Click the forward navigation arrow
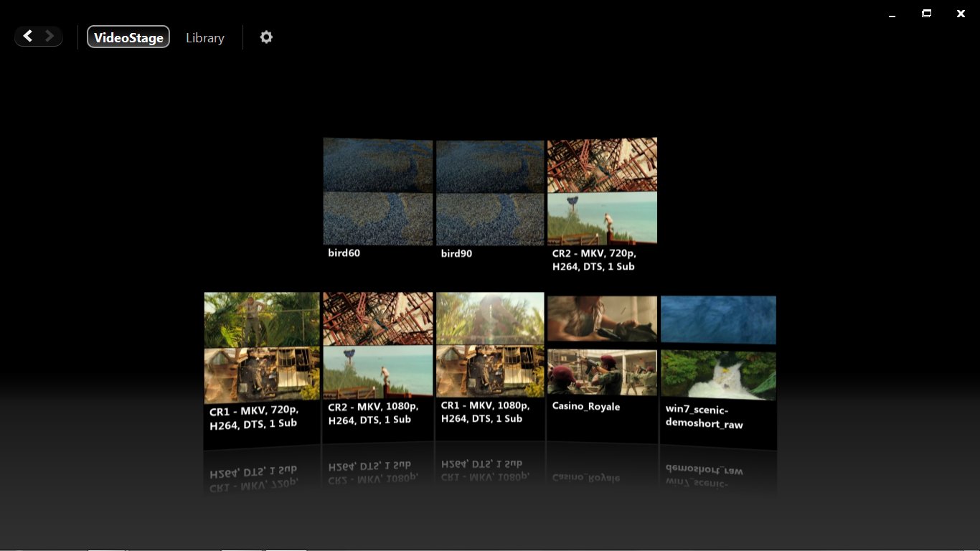The image size is (980, 551). coord(50,37)
